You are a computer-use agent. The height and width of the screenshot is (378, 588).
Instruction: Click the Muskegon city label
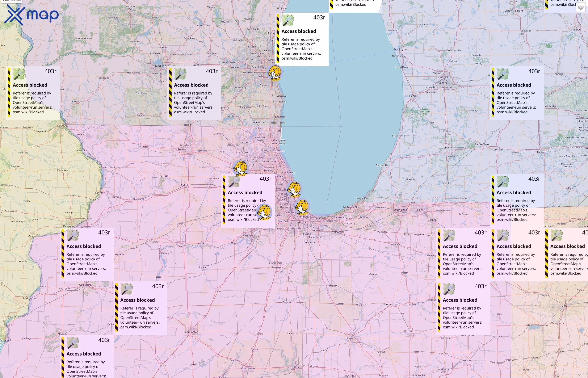click(400, 49)
